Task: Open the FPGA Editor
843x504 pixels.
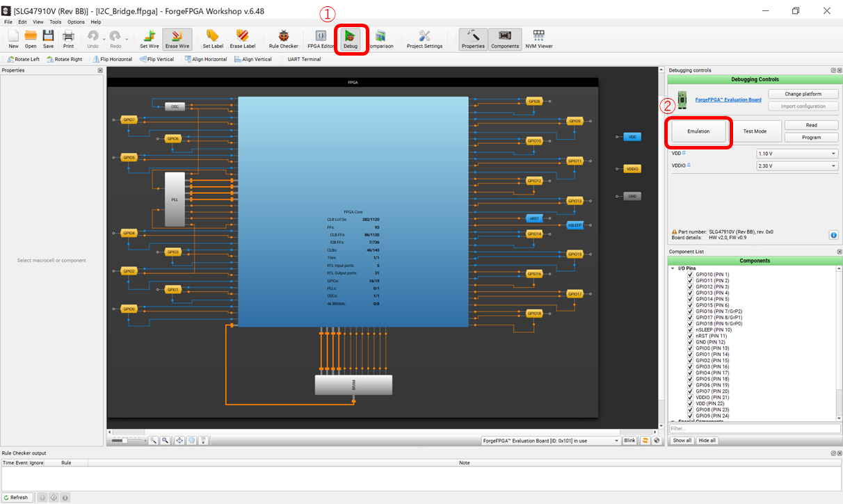Action: point(321,39)
